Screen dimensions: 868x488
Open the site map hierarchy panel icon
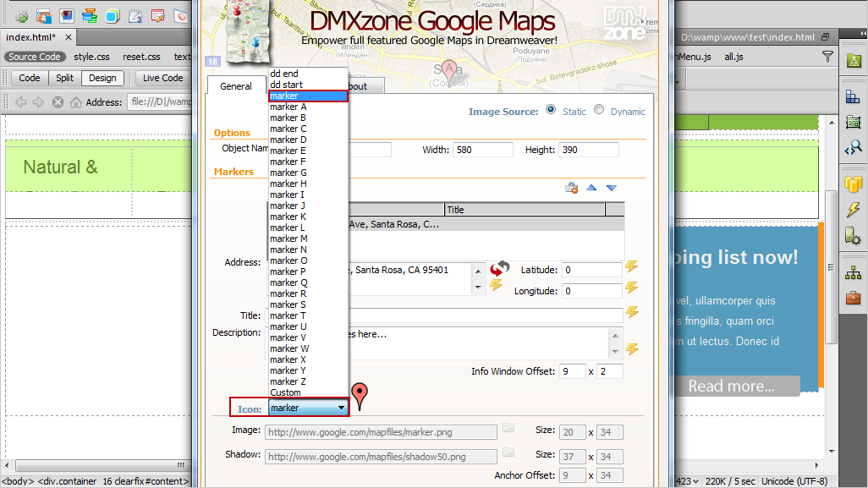pyautogui.click(x=853, y=273)
